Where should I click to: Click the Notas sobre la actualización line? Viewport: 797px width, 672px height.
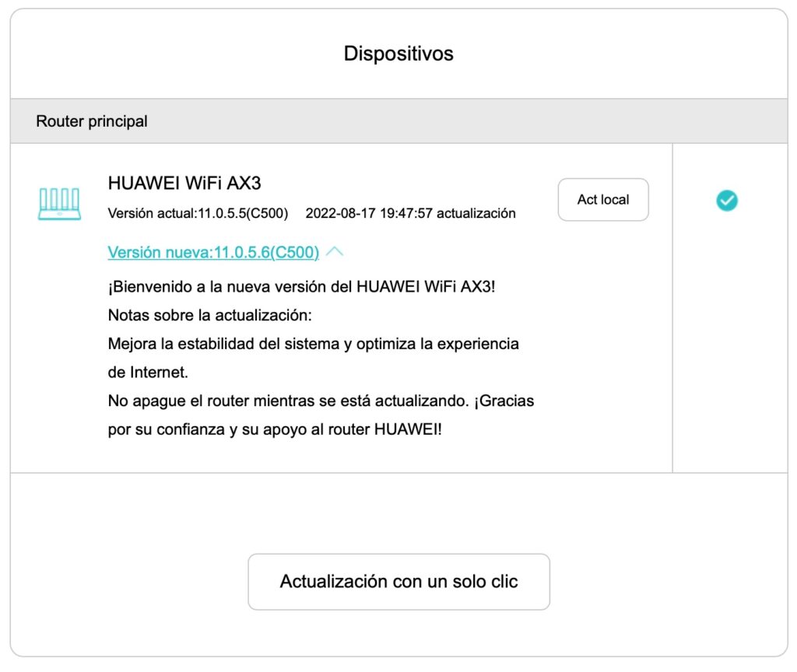click(209, 315)
